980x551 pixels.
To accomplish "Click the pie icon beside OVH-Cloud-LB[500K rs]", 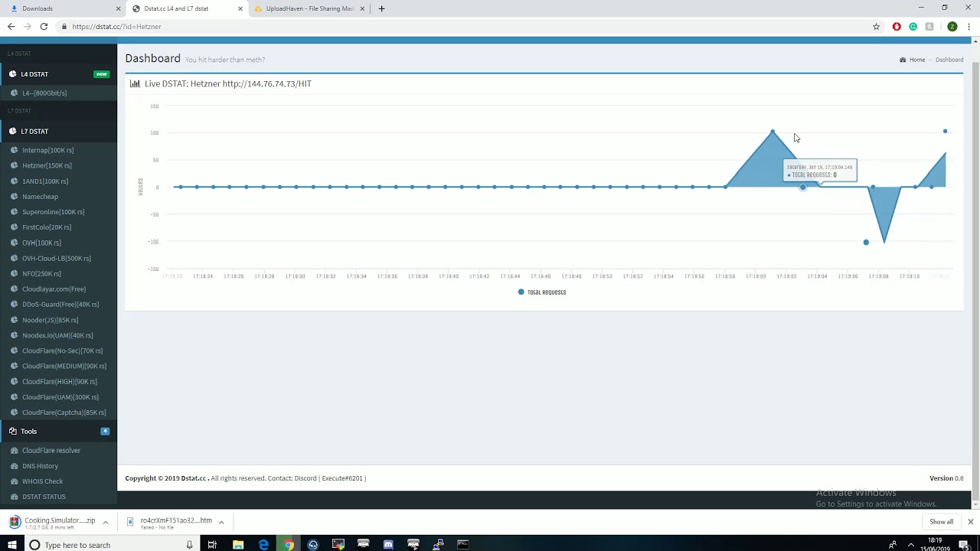I will (x=15, y=259).
